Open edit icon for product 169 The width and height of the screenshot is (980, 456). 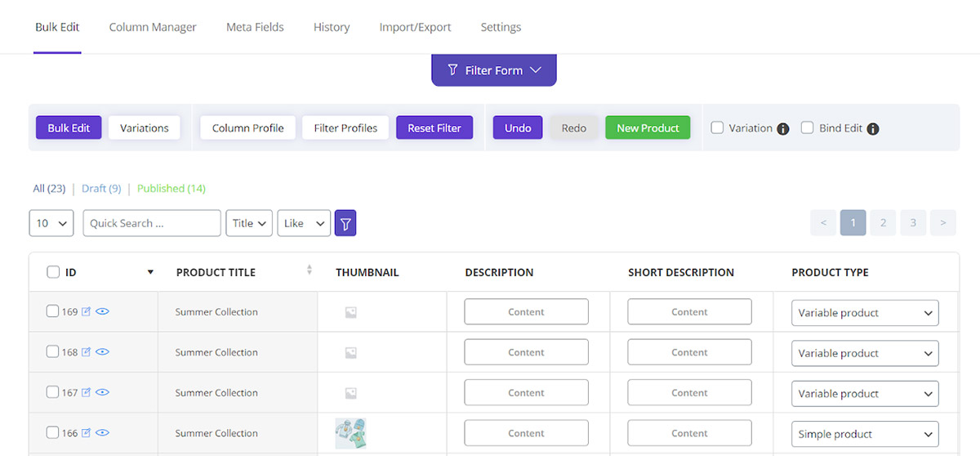86,311
